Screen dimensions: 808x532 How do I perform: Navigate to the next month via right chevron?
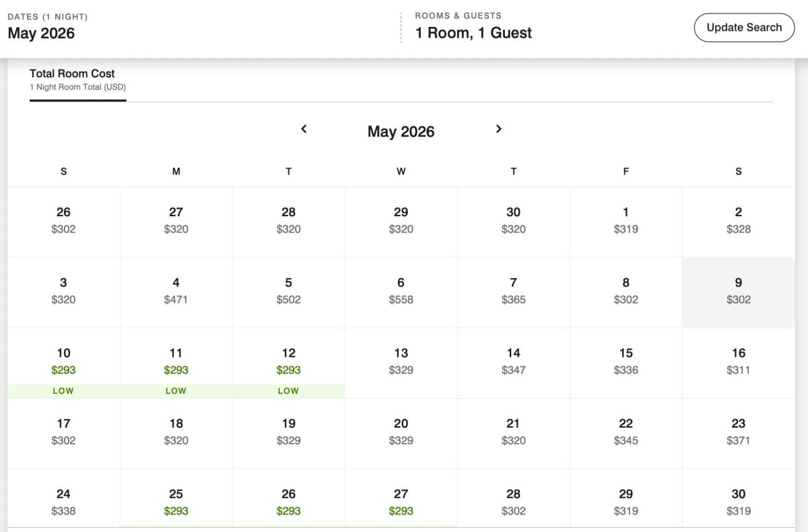point(498,129)
